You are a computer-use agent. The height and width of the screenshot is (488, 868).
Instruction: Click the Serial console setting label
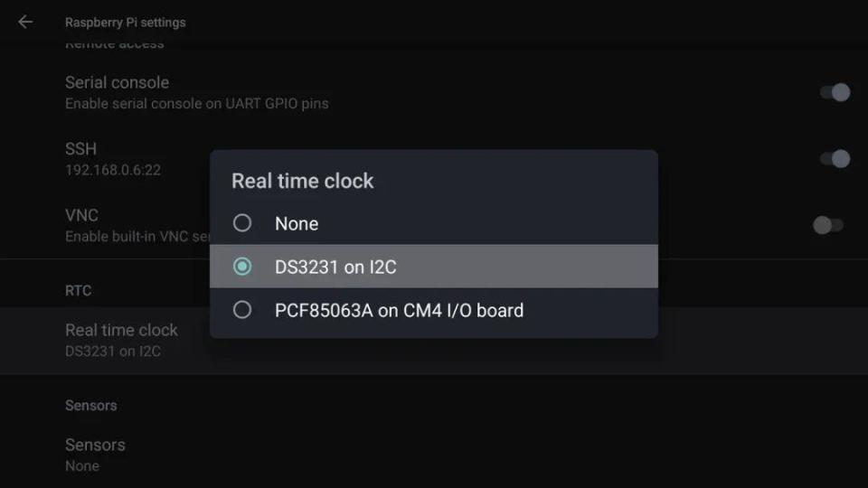click(117, 82)
